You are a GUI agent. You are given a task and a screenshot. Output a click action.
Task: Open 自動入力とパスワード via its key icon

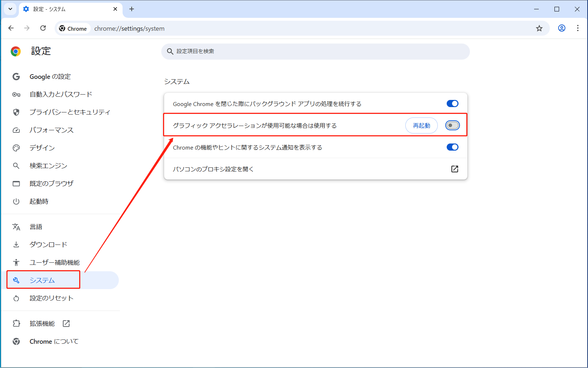(x=16, y=94)
